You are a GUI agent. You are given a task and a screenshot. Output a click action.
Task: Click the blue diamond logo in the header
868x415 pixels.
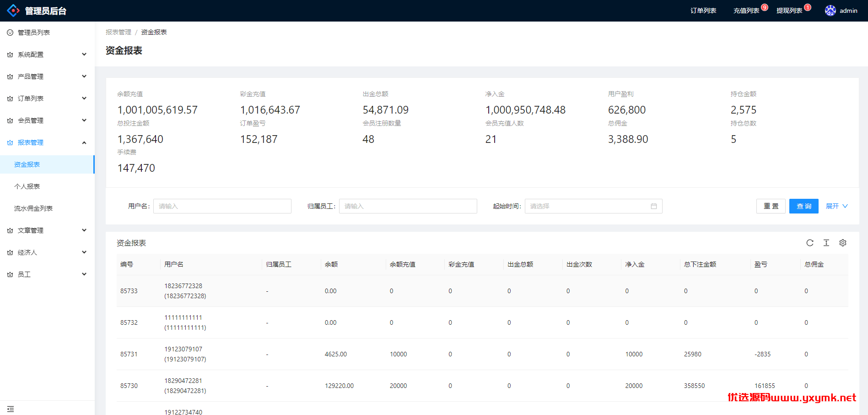(13, 11)
